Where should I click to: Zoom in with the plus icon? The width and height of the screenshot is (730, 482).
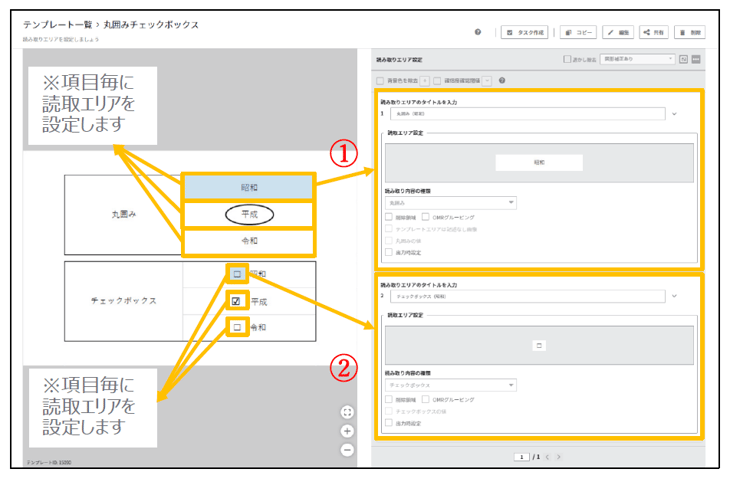[347, 431]
